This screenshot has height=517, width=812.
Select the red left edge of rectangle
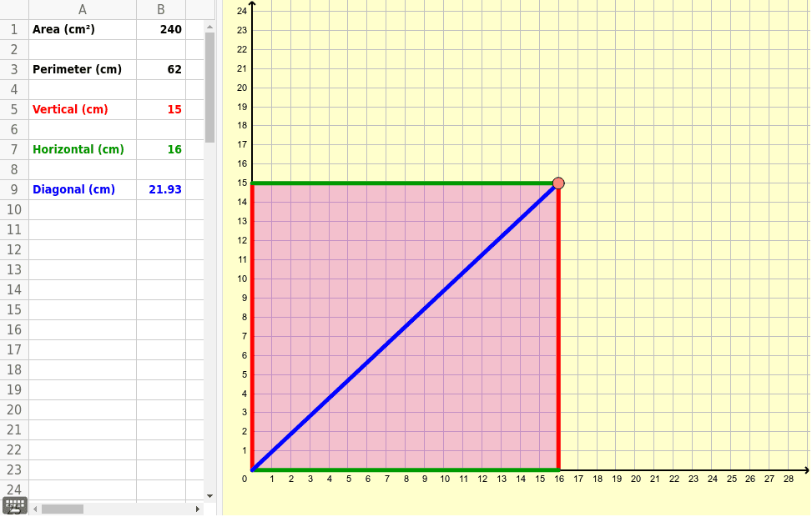[x=252, y=327]
